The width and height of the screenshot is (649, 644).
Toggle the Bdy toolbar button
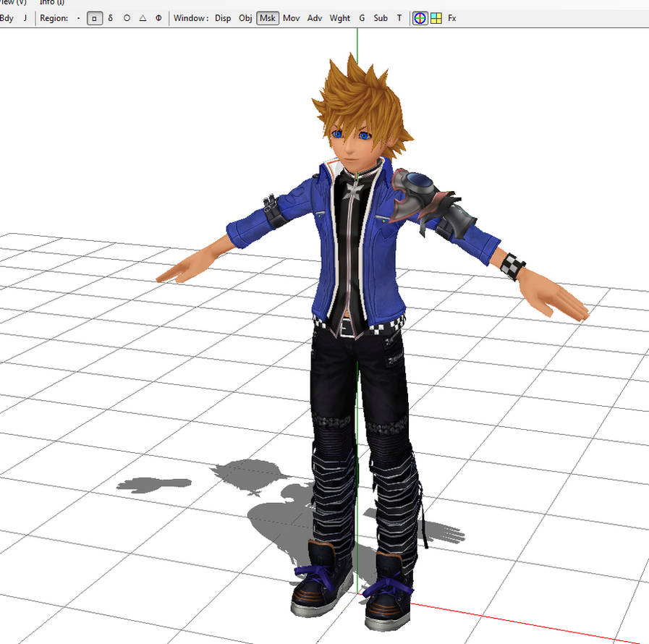coord(7,18)
